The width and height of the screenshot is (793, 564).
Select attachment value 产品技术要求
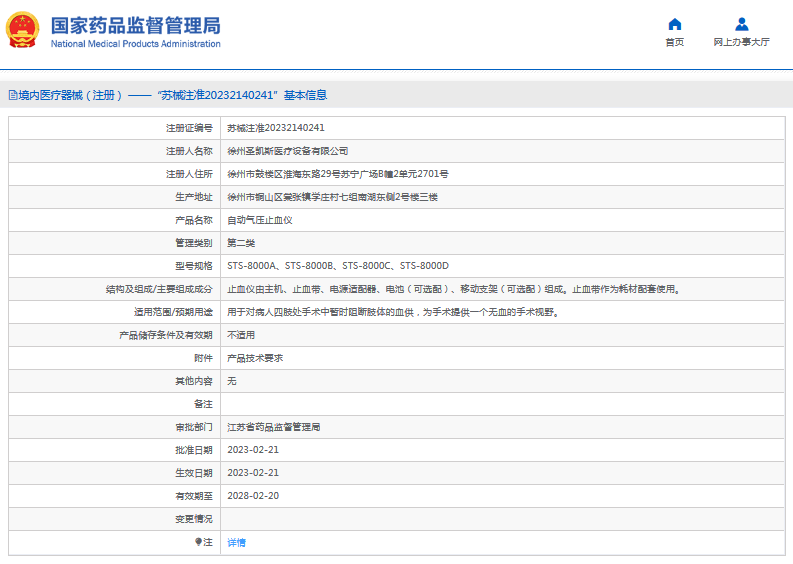(x=255, y=358)
